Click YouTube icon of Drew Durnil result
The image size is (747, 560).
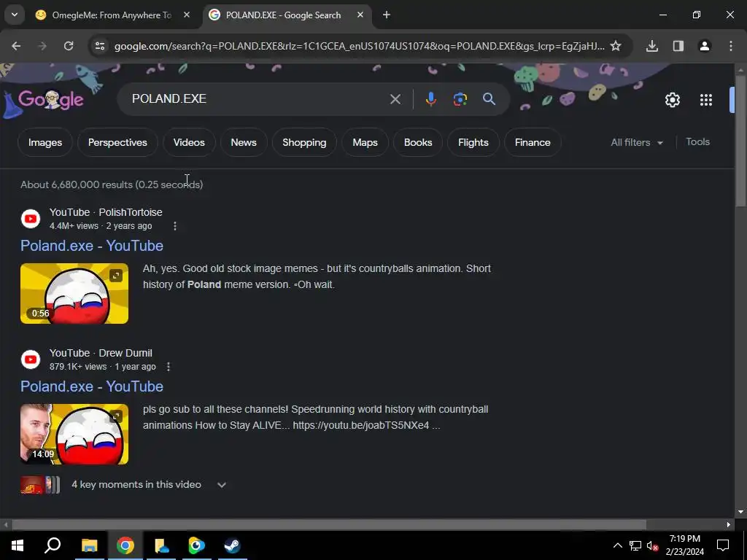(x=31, y=359)
